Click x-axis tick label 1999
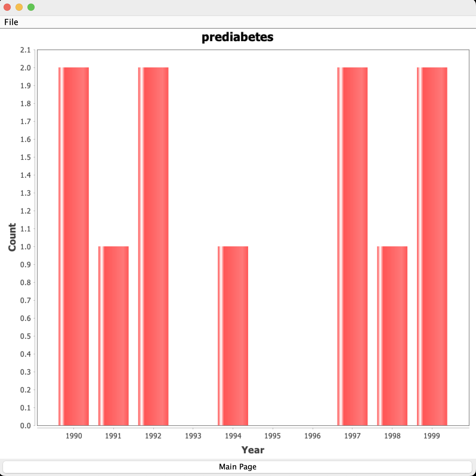This screenshot has height=476, width=476. [432, 436]
